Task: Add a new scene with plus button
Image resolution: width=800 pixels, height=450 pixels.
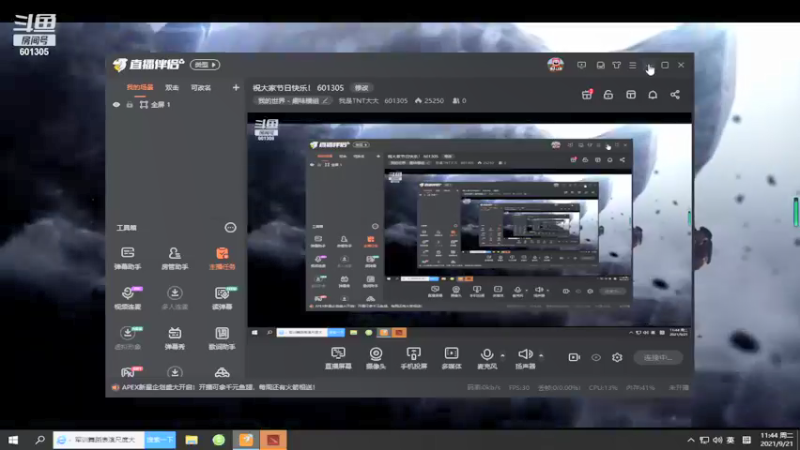Action: pos(236,88)
